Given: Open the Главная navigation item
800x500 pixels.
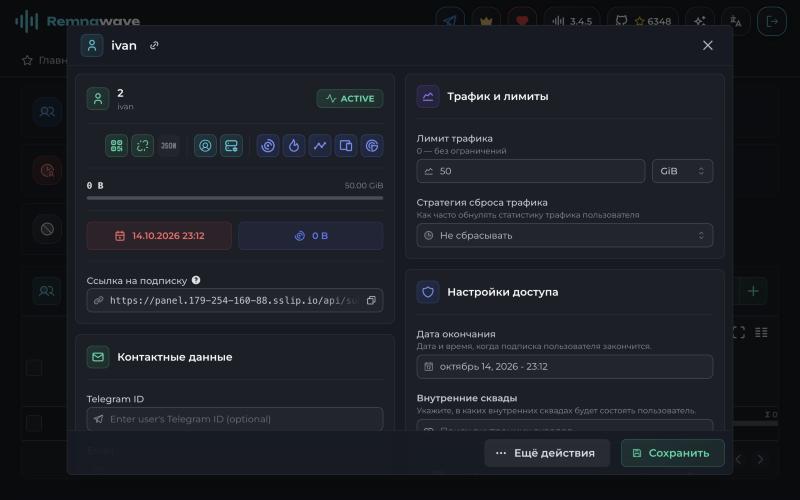Looking at the screenshot, I should point(45,60).
